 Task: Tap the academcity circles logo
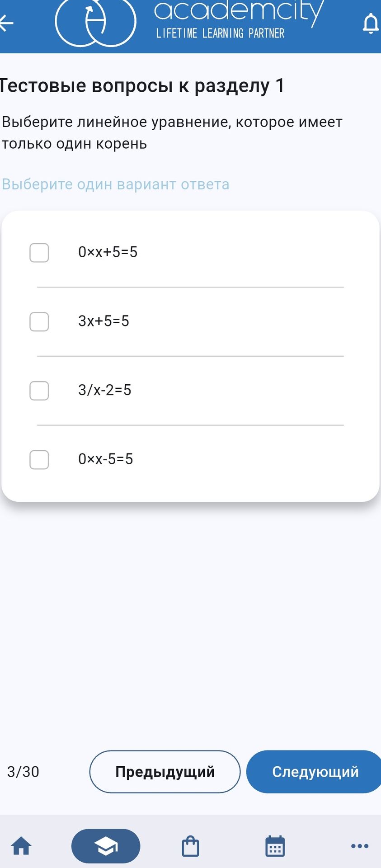coord(95,22)
